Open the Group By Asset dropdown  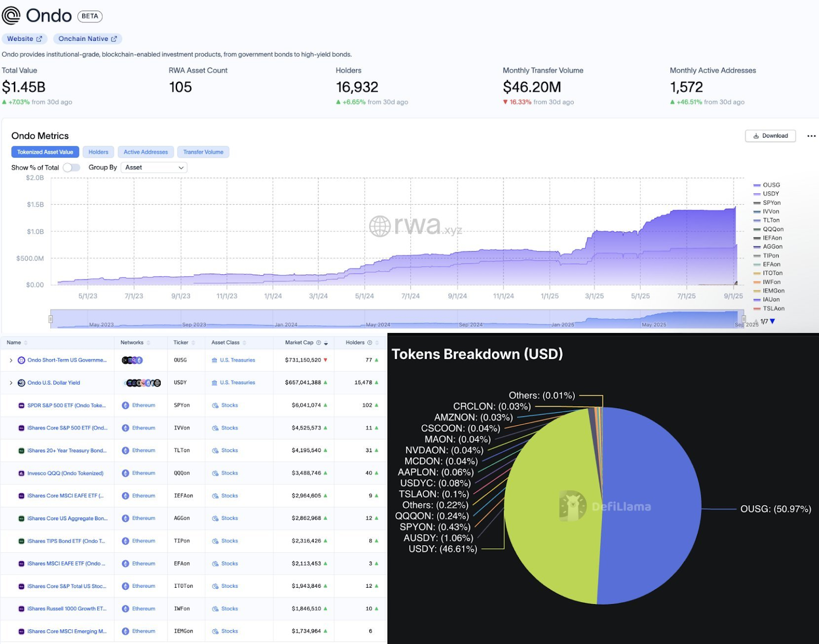click(154, 167)
